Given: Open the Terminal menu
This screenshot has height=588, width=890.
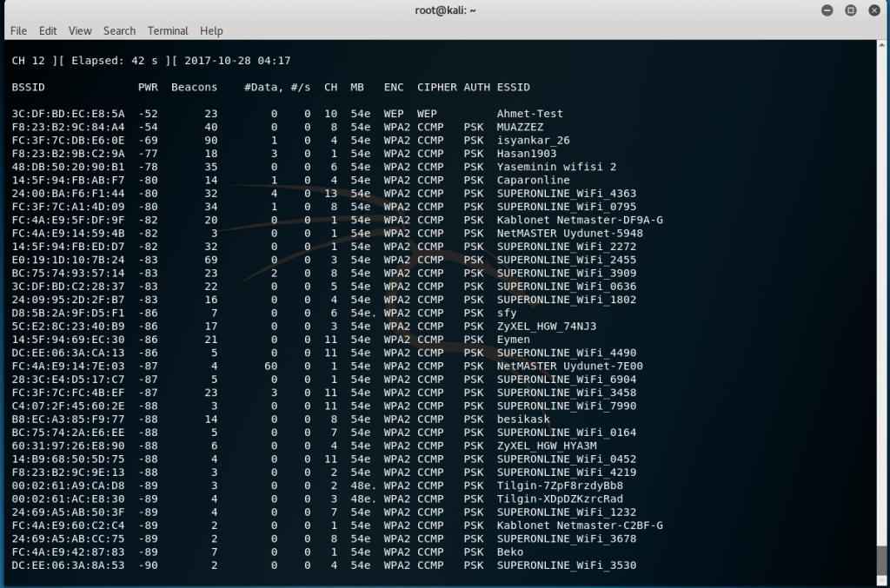Looking at the screenshot, I should 168,30.
